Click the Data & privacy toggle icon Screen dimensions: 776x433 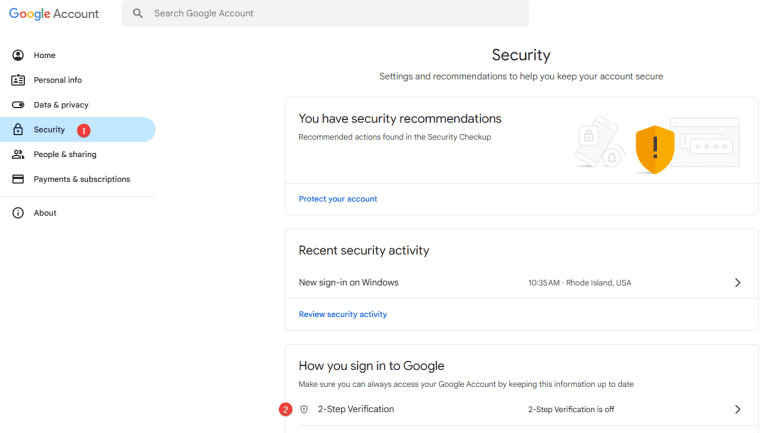pyautogui.click(x=18, y=105)
